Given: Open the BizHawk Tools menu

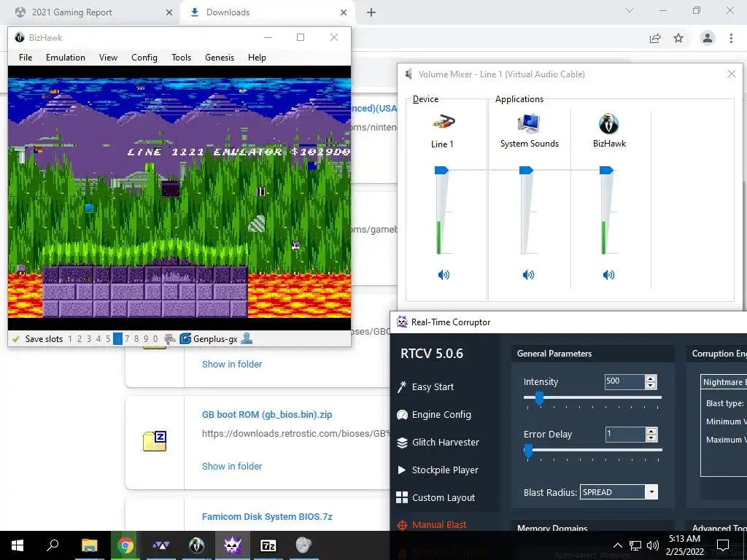Looking at the screenshot, I should tap(182, 58).
